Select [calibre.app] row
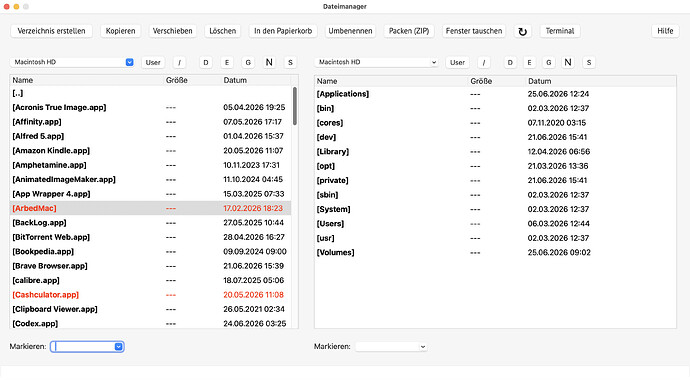 pos(150,280)
